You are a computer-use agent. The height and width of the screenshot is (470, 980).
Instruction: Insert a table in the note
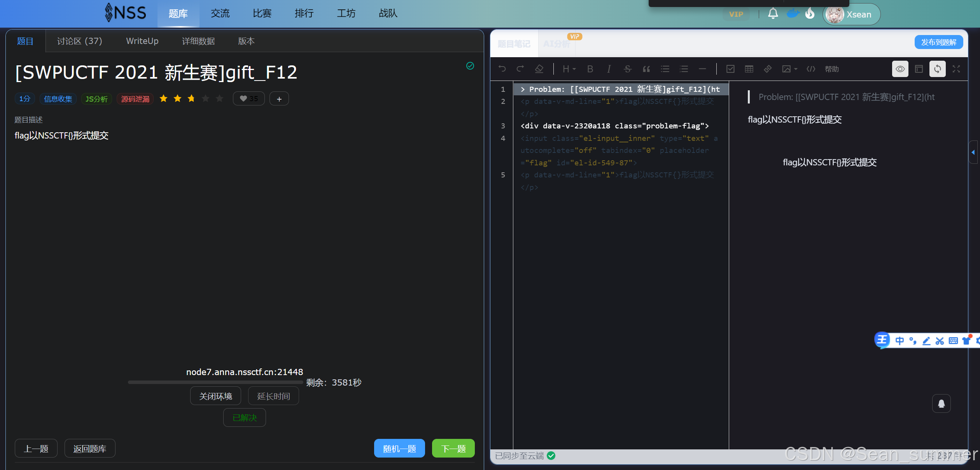(x=749, y=69)
